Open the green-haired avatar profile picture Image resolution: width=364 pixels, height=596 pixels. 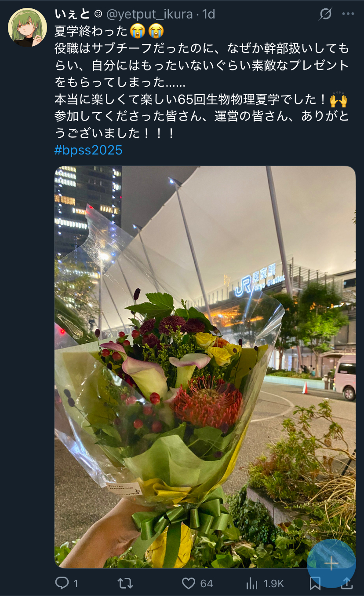27,27
